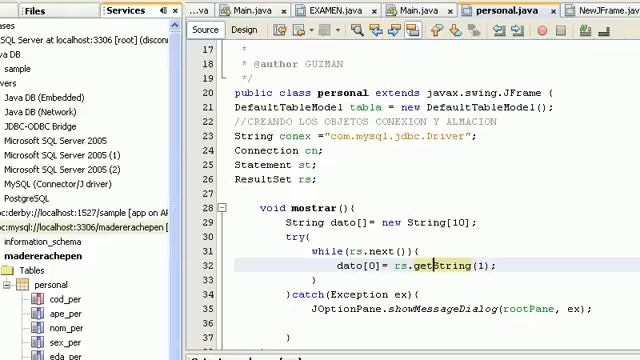Close the second Main.java tab

click(x=450, y=11)
